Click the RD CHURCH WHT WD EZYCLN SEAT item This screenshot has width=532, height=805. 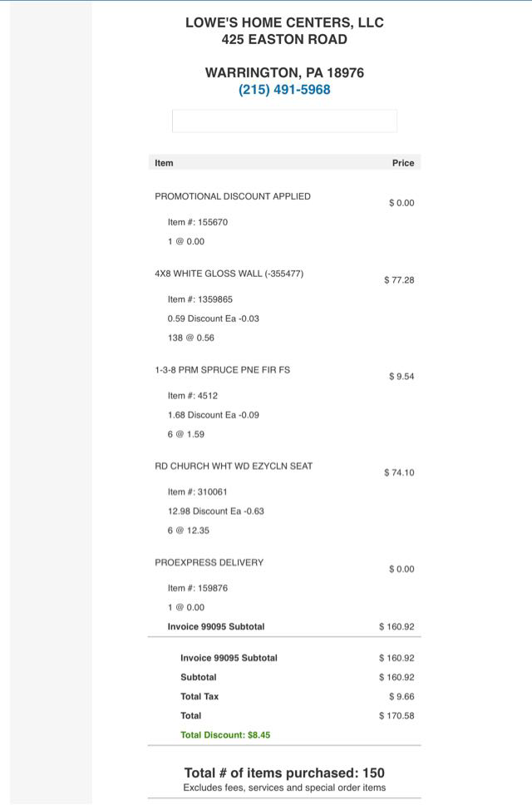pos(234,467)
